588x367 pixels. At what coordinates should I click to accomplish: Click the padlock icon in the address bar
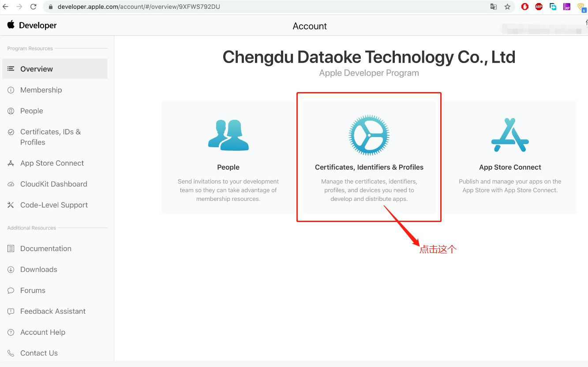click(x=51, y=7)
